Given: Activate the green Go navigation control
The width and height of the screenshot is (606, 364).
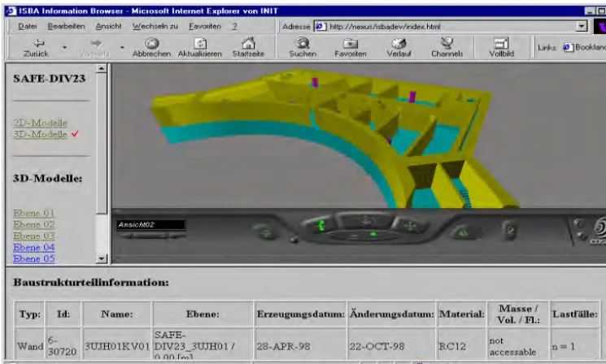Looking at the screenshot, I should coord(320,224).
